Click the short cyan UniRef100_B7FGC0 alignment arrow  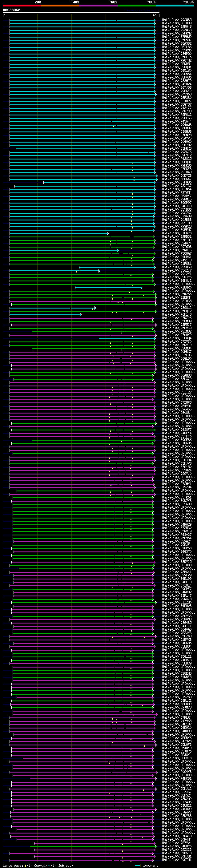click(x=59, y=233)
